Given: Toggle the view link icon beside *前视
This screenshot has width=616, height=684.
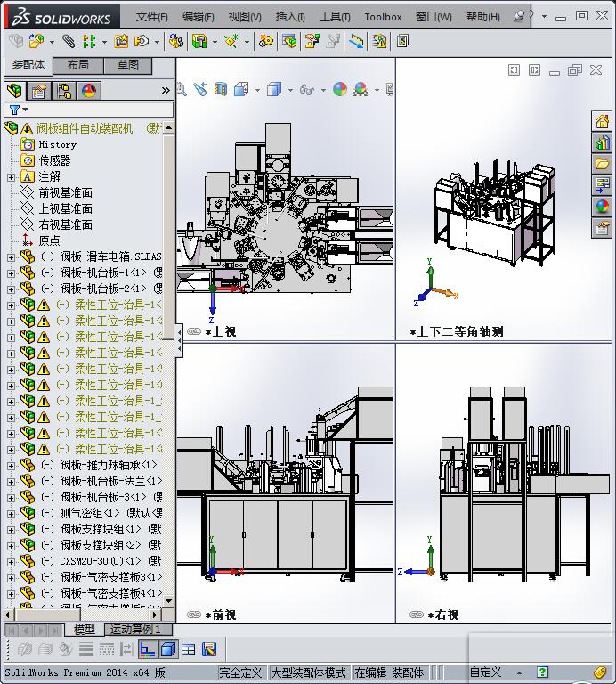Looking at the screenshot, I should (x=193, y=615).
